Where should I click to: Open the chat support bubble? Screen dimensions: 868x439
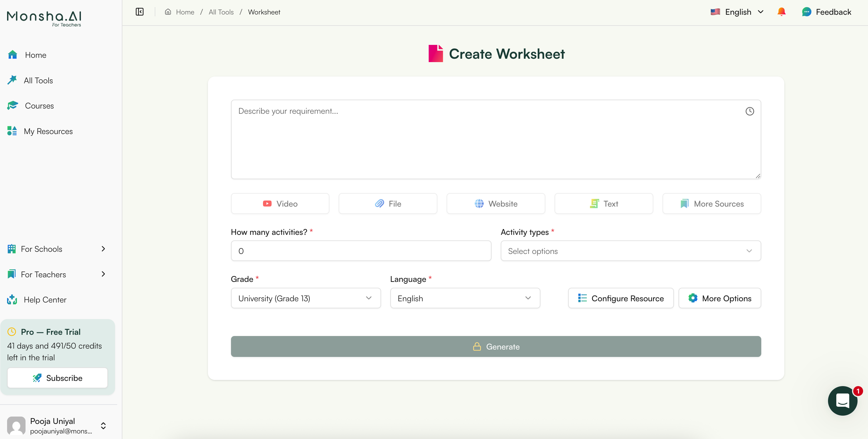pos(842,401)
